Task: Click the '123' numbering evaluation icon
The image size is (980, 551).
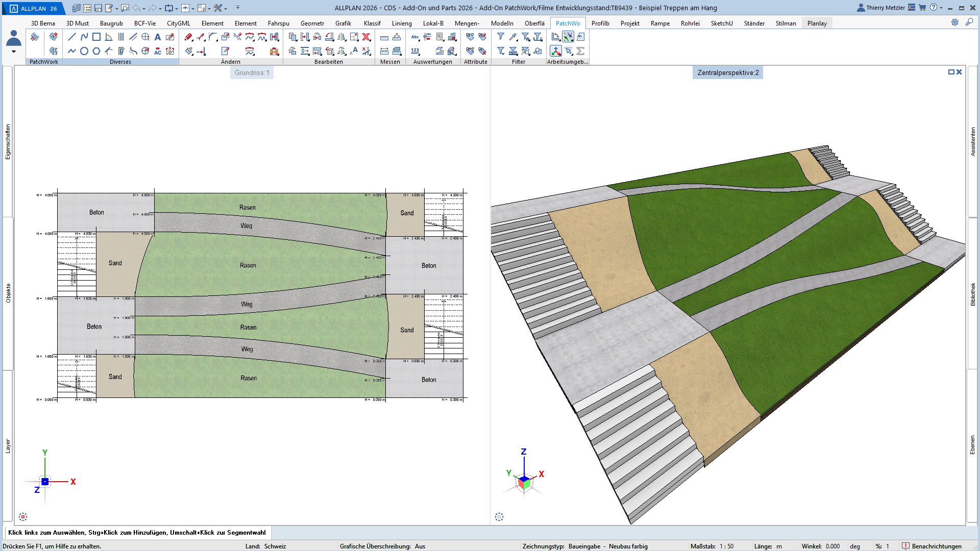Action: coord(415,51)
